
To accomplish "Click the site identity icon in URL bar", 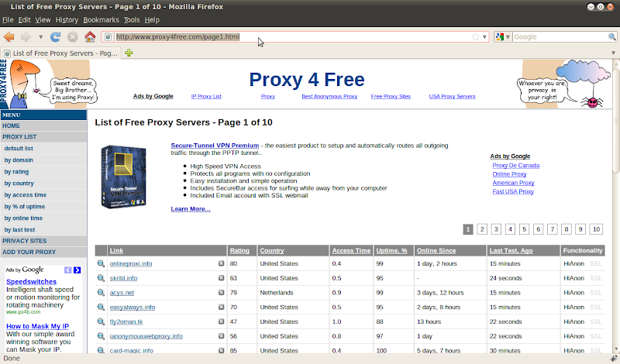I will point(108,37).
